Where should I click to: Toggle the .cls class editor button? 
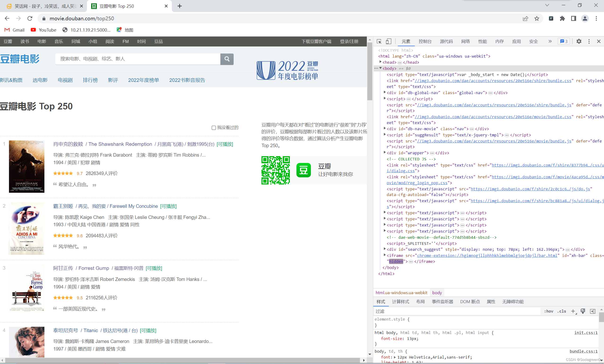tap(561, 311)
